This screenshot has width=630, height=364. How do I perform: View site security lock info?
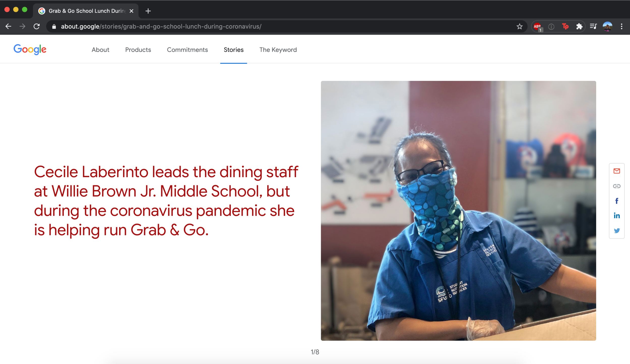[x=54, y=26]
